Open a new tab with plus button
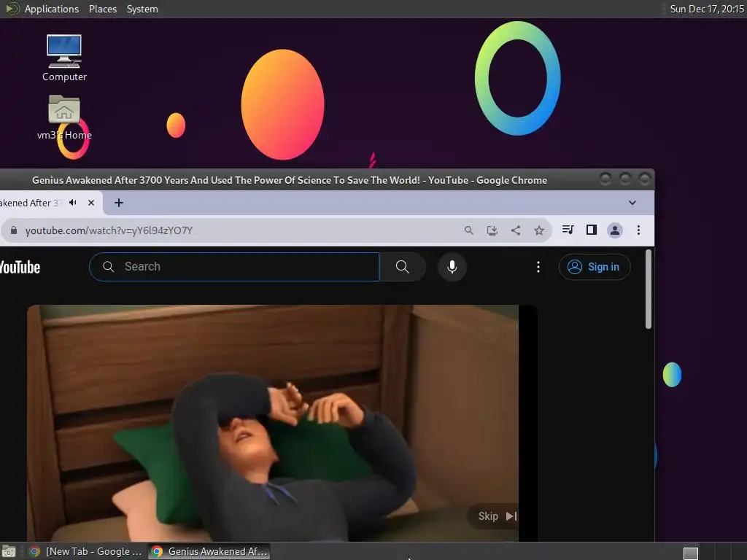Screen dimensions: 747x560 pyautogui.click(x=119, y=203)
